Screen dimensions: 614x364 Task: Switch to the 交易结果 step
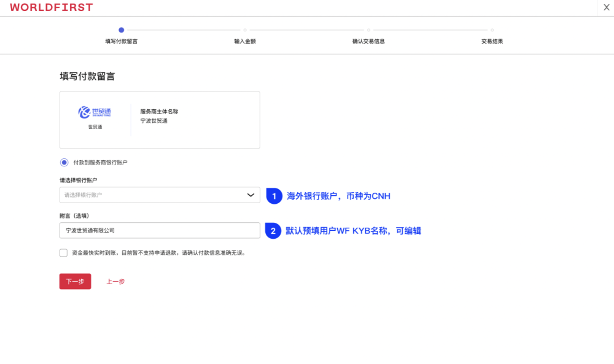pyautogui.click(x=492, y=41)
